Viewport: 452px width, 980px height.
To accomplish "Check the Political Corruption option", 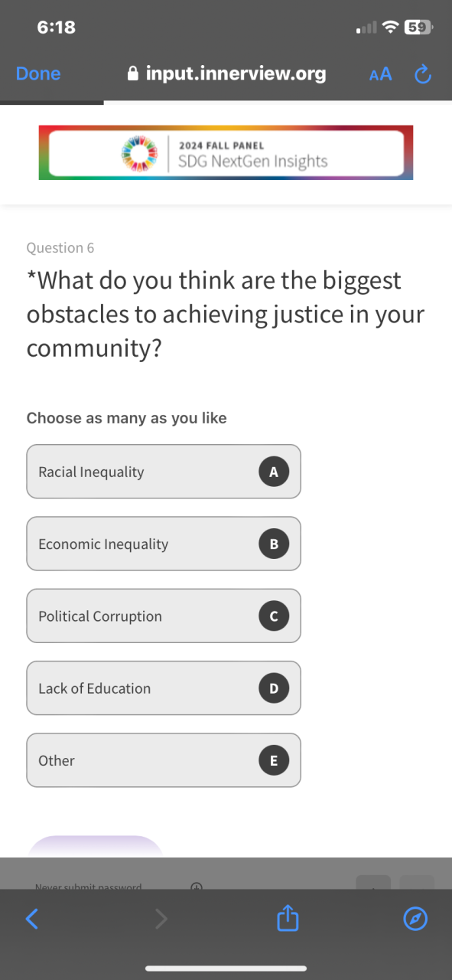I will 164,616.
